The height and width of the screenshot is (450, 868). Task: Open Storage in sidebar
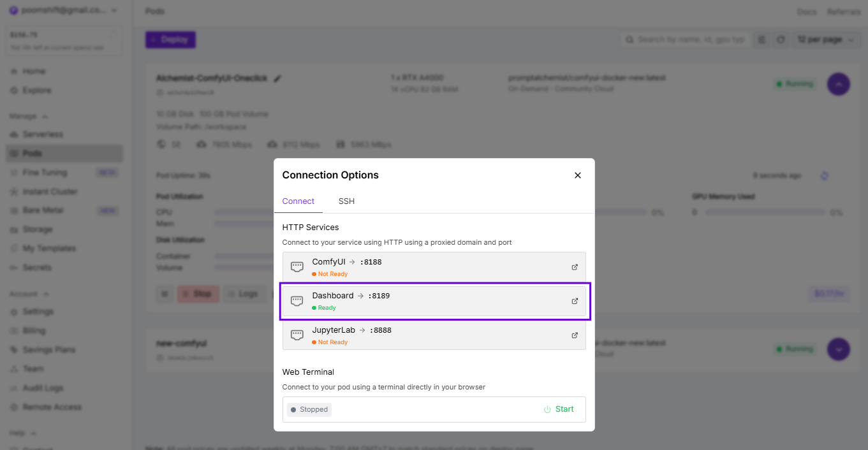point(38,229)
